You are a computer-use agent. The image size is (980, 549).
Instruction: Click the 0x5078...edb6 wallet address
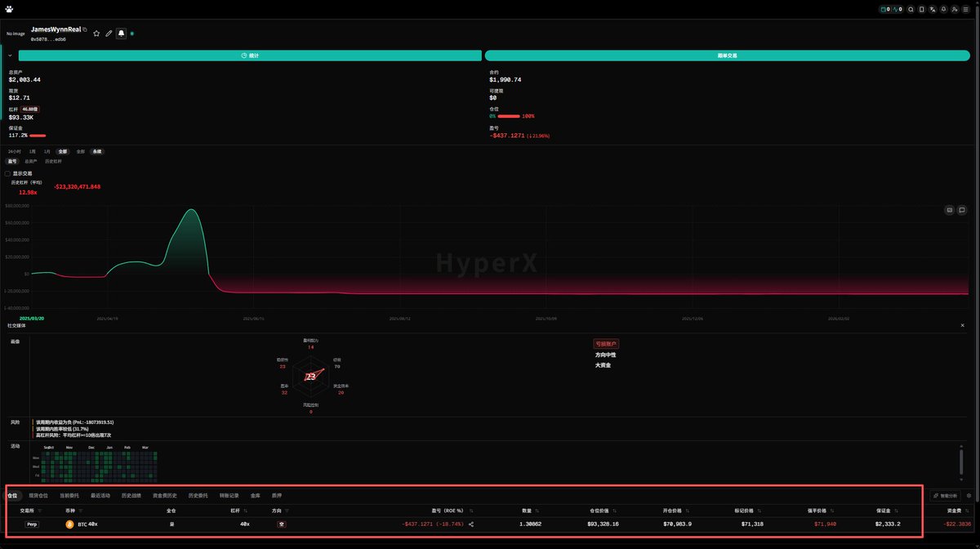point(48,39)
